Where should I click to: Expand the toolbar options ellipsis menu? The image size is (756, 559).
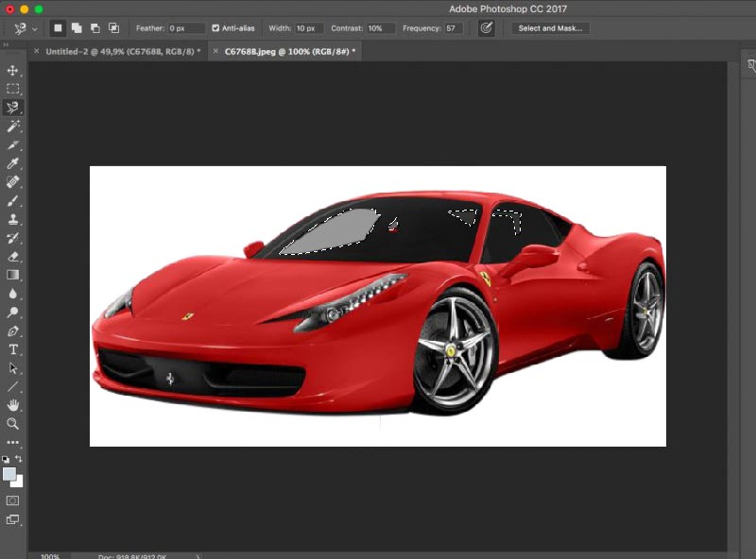pos(13,442)
